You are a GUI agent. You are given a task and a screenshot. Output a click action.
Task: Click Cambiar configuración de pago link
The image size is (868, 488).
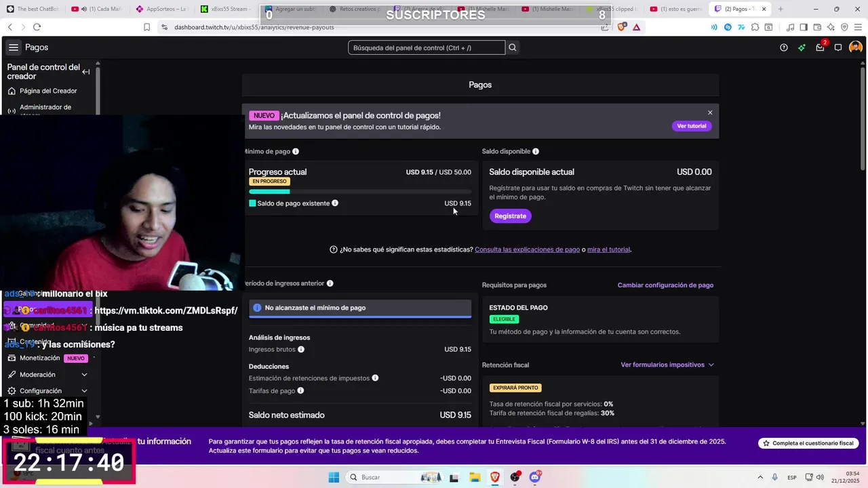[665, 285]
